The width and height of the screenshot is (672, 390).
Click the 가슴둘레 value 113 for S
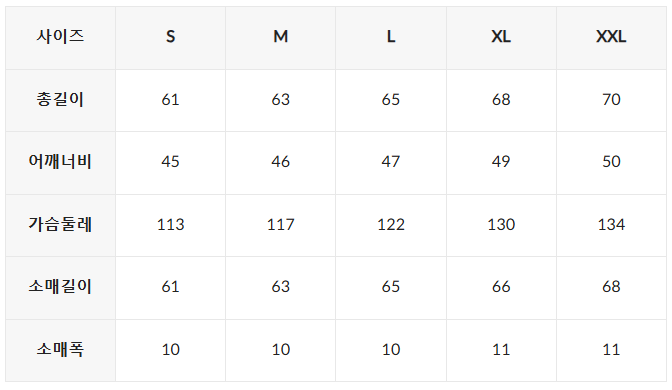(x=171, y=225)
